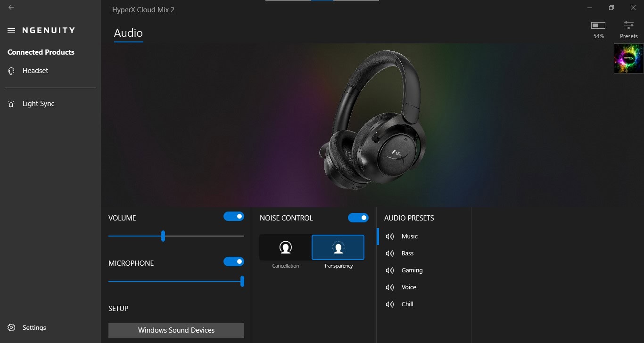Click the Settings gear icon
The width and height of the screenshot is (644, 343).
(x=11, y=327)
